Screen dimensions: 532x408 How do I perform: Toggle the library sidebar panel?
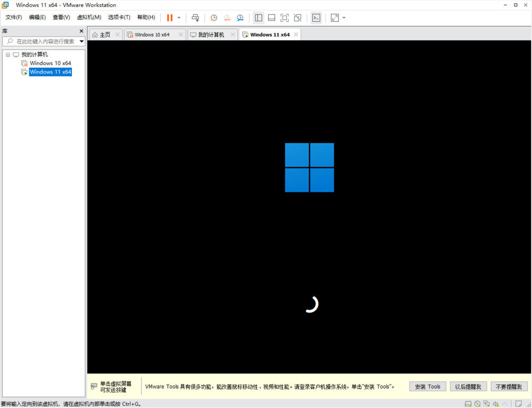coord(258,18)
